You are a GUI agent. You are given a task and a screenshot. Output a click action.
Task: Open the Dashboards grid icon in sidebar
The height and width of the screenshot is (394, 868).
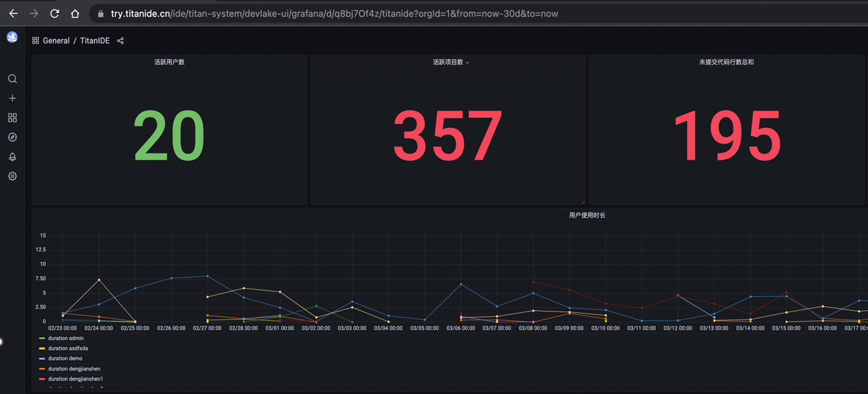tap(12, 118)
